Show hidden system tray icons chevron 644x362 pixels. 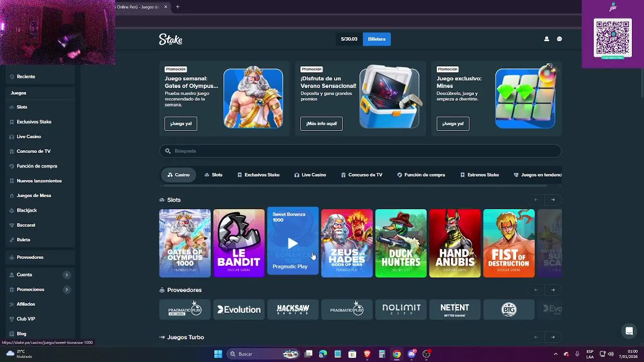click(x=555, y=354)
